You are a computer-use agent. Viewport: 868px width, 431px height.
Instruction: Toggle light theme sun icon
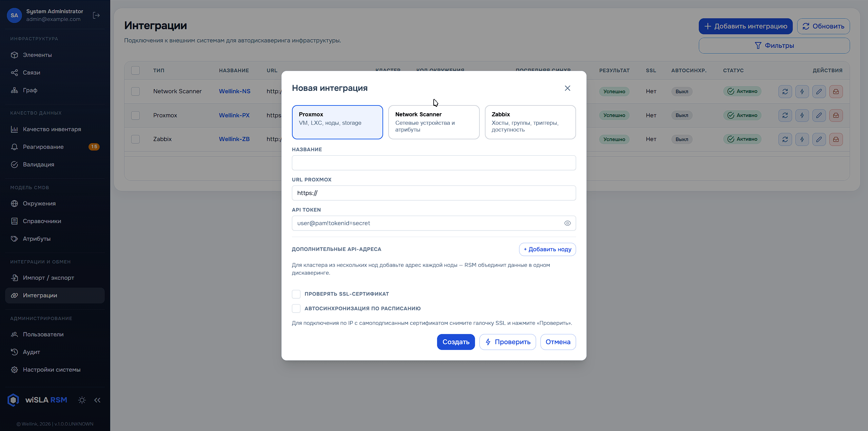[82, 400]
